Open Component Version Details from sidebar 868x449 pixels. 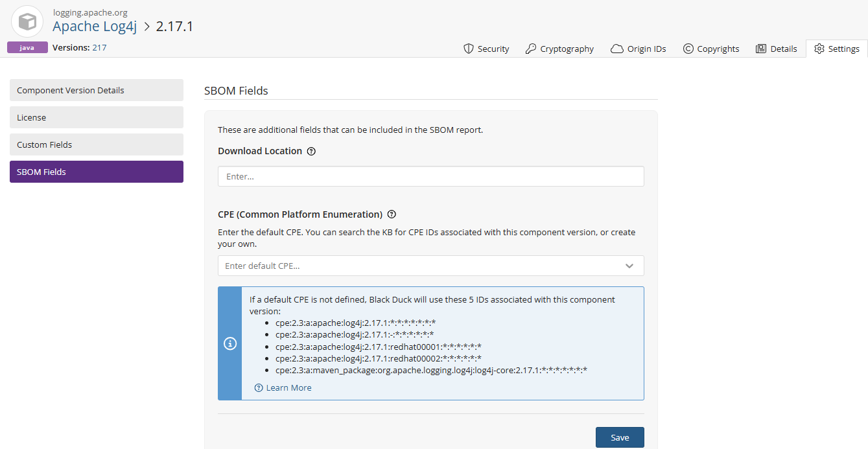click(x=96, y=90)
